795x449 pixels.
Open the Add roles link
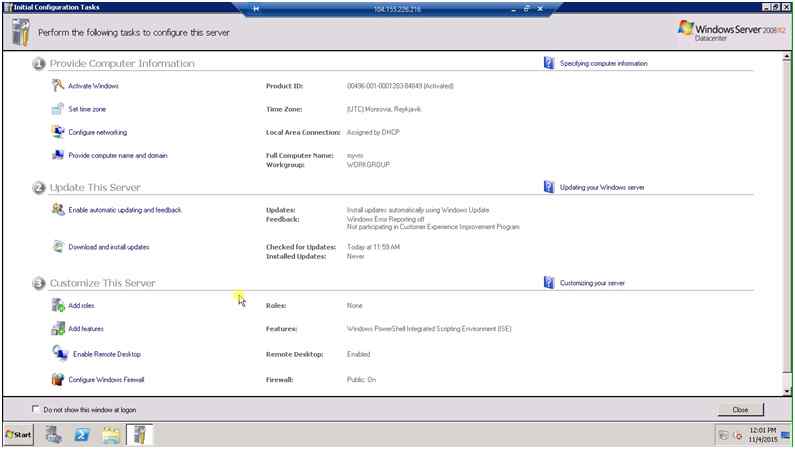(x=82, y=306)
